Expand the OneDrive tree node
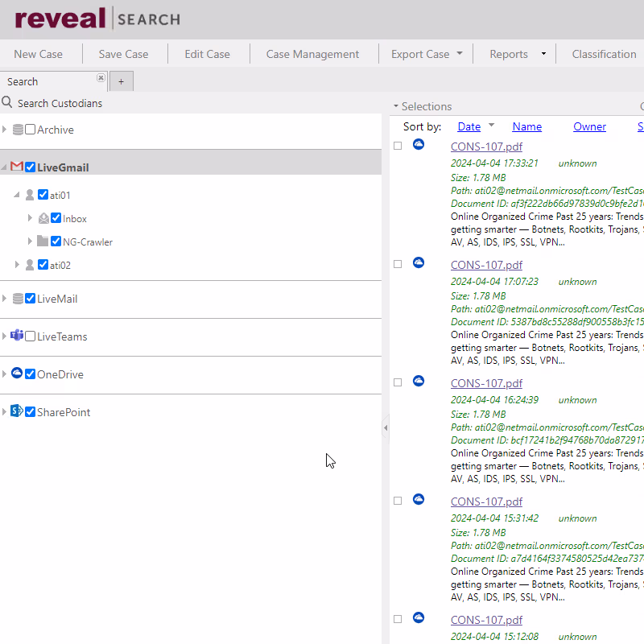The height and width of the screenshot is (644, 644). pyautogui.click(x=4, y=374)
